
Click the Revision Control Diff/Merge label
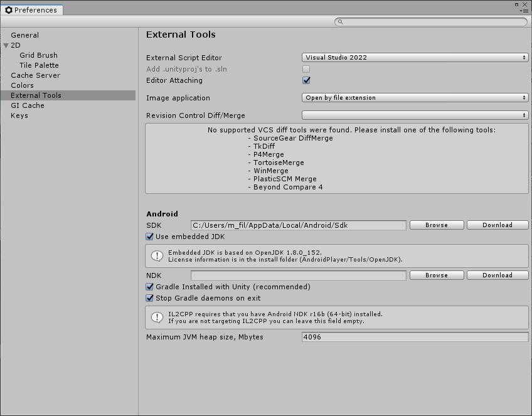pyautogui.click(x=196, y=115)
